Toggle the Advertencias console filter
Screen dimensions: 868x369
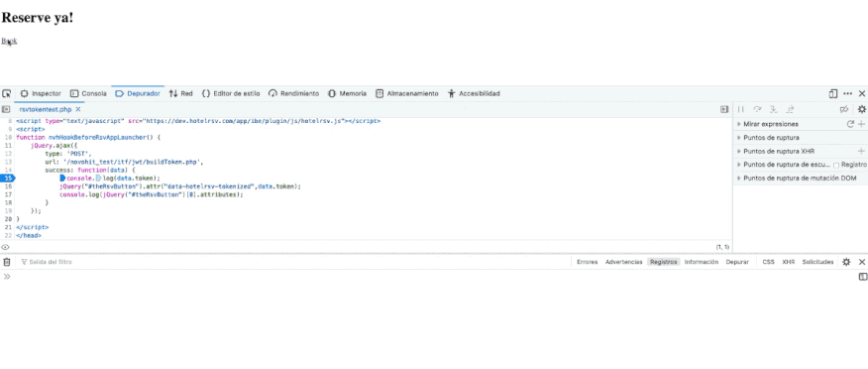(624, 262)
